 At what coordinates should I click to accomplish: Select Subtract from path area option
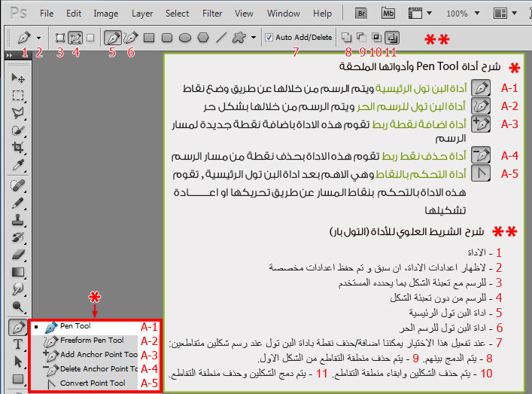pos(361,37)
